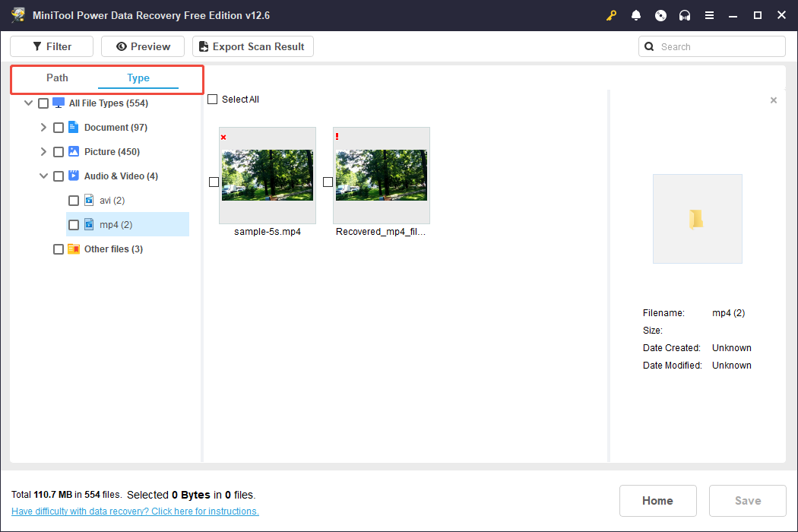The width and height of the screenshot is (798, 532).
Task: Check the All File Types checkbox
Action: (43, 103)
